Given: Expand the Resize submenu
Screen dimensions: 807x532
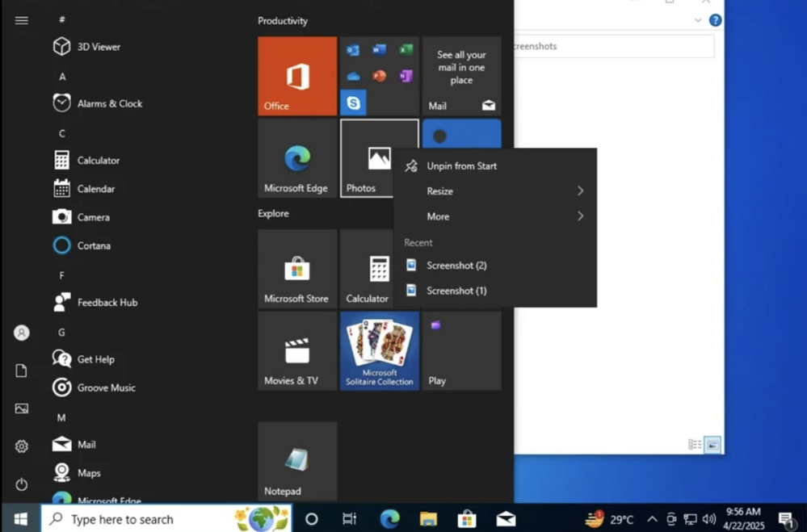Looking at the screenshot, I should click(x=494, y=191).
